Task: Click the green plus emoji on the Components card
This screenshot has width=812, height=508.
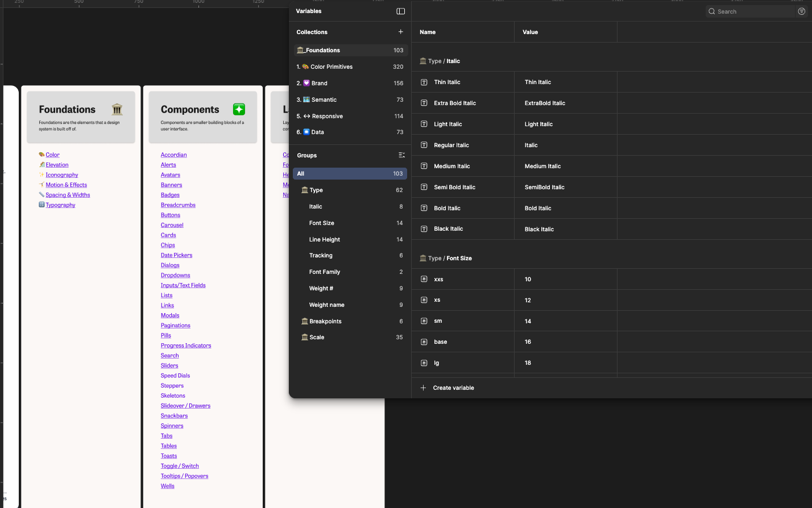Action: (238, 109)
